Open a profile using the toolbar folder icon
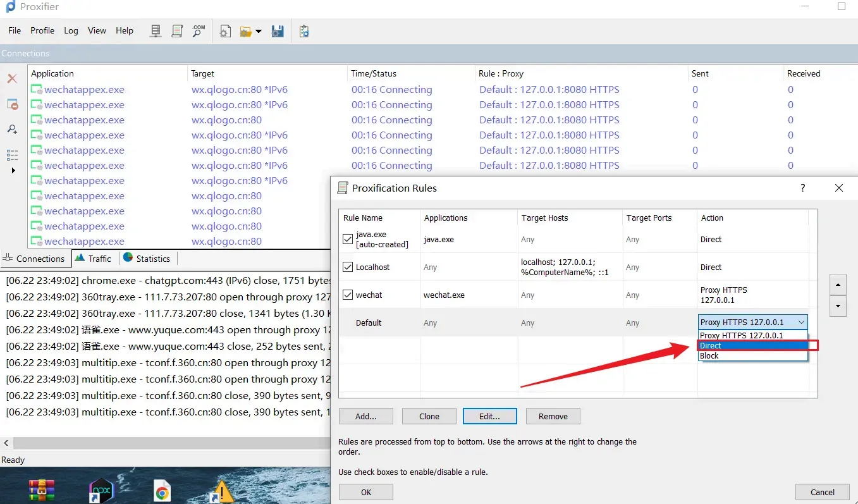Screen dimensions: 858x504 click(x=246, y=31)
